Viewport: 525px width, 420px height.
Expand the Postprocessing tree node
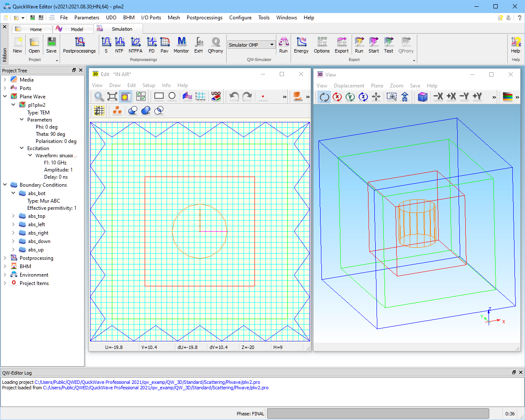[5, 258]
